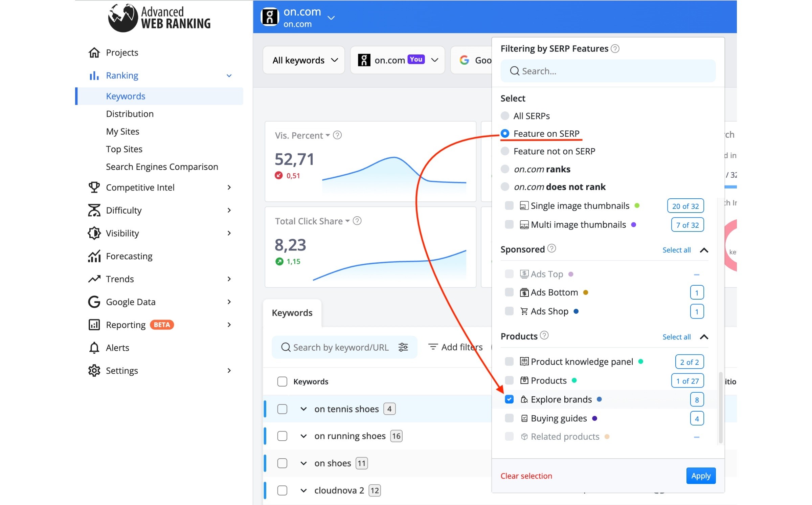Select the Feature on SERP radio button
The height and width of the screenshot is (505, 812).
pyautogui.click(x=505, y=134)
